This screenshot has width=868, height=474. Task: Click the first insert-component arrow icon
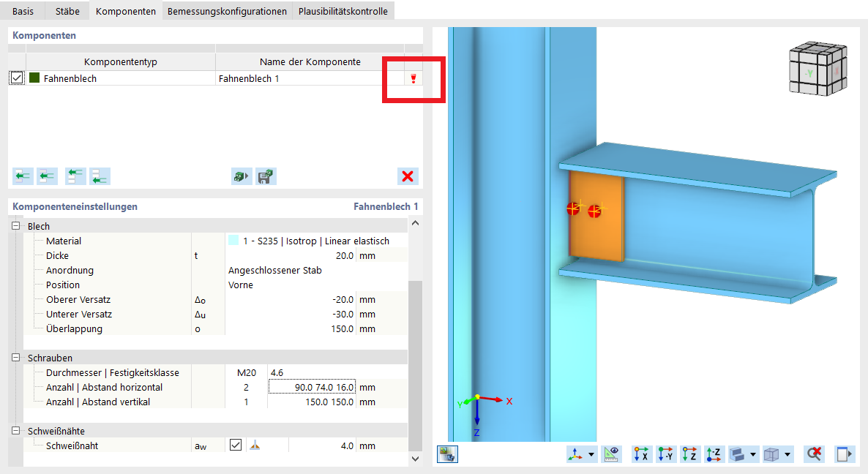[23, 176]
